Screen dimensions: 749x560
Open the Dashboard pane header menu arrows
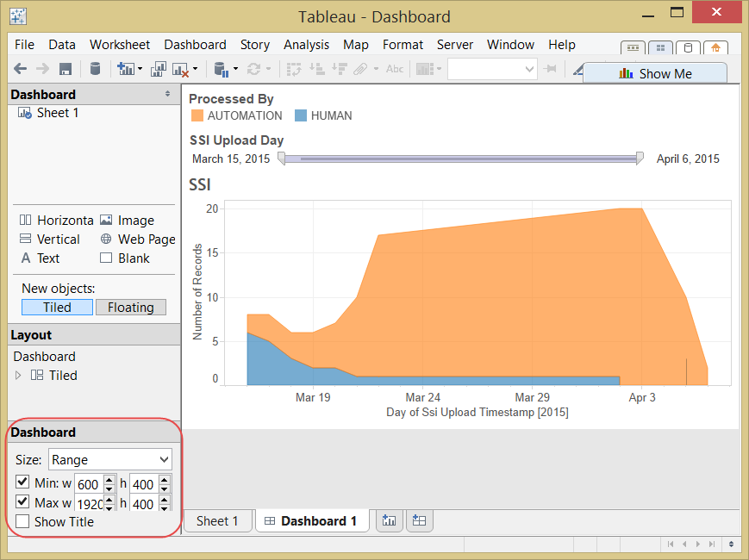click(x=168, y=94)
